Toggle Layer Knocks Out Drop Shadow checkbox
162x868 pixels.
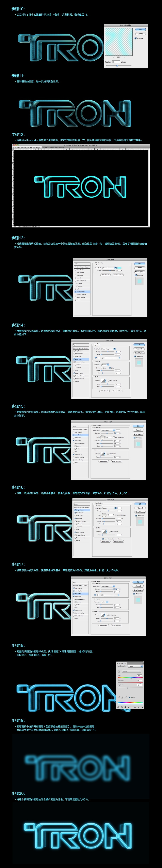click(x=103, y=539)
